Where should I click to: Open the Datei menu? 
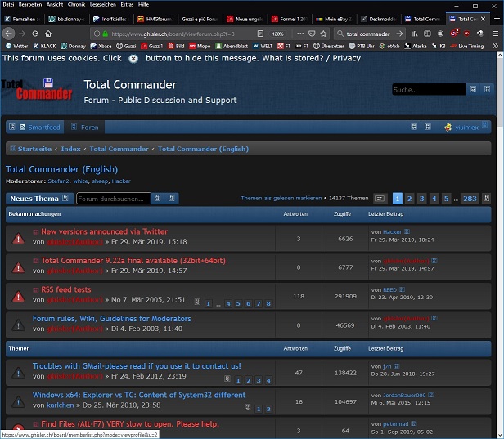click(x=8, y=4)
